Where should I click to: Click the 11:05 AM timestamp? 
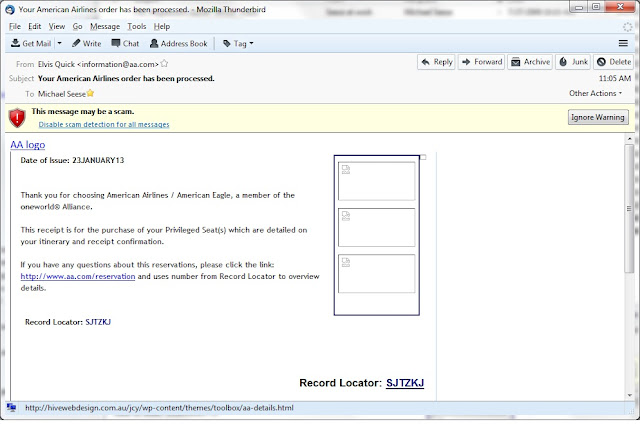(615, 78)
